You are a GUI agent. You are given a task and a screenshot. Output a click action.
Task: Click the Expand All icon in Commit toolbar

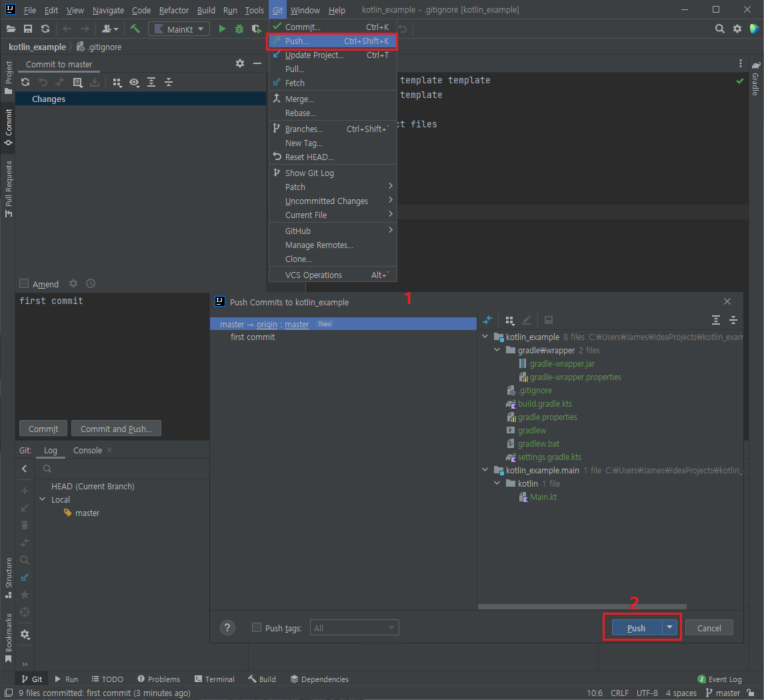coord(151,82)
